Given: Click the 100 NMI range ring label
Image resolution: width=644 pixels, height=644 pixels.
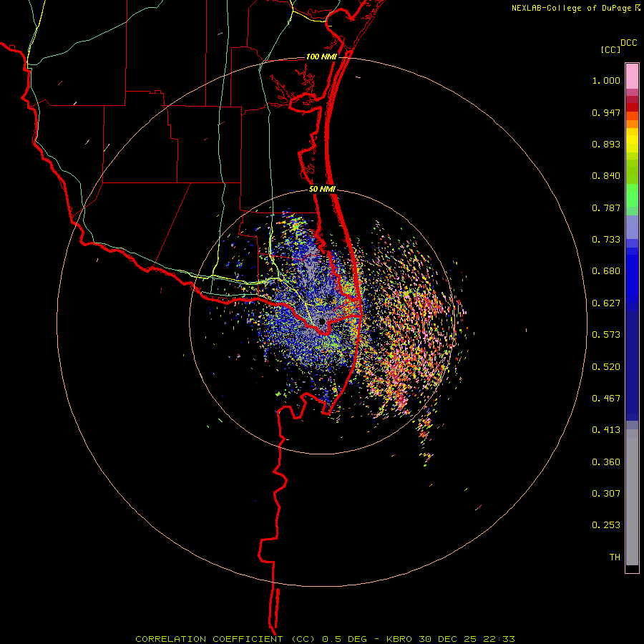Looking at the screenshot, I should 321,57.
